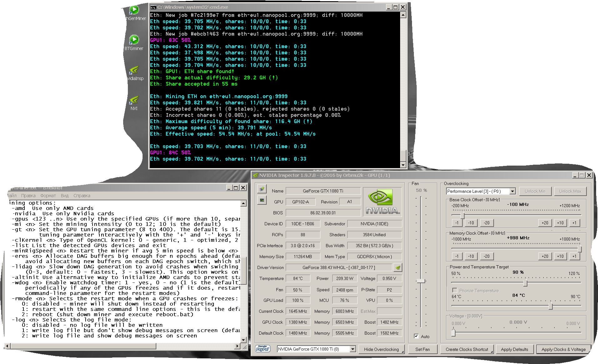The image size is (598, 364).
Task: Click the Donate PayPal icon
Action: pos(263,349)
